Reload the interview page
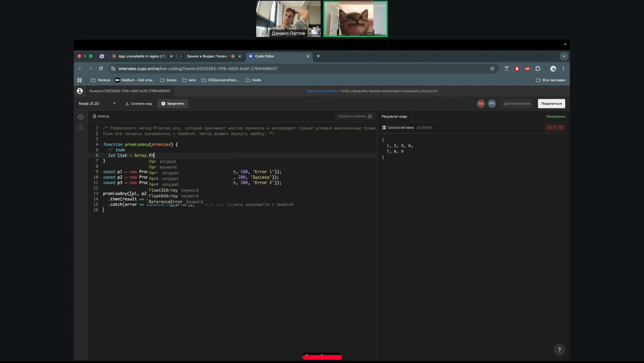Screen dimensions: 644x363 (x=101, y=69)
